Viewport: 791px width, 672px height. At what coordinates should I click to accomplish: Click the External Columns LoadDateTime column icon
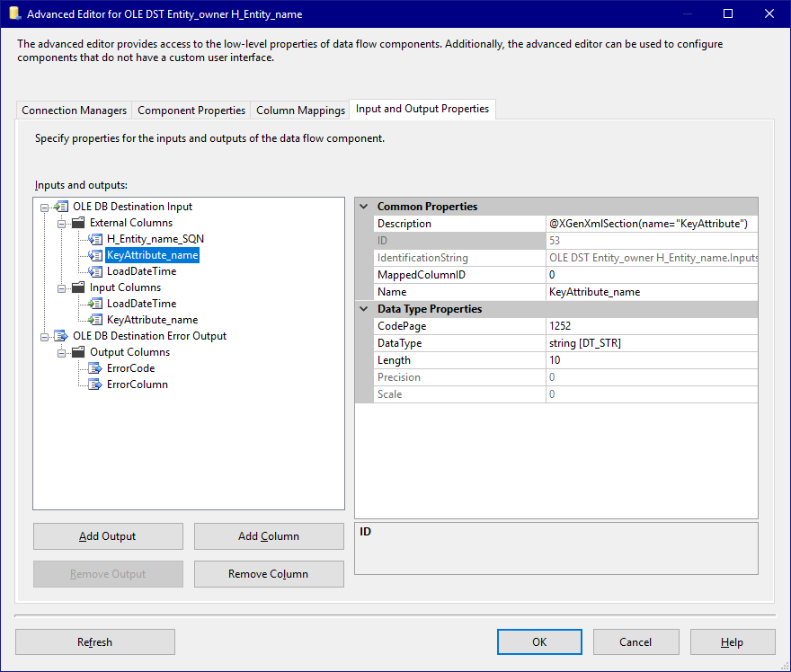[x=95, y=271]
